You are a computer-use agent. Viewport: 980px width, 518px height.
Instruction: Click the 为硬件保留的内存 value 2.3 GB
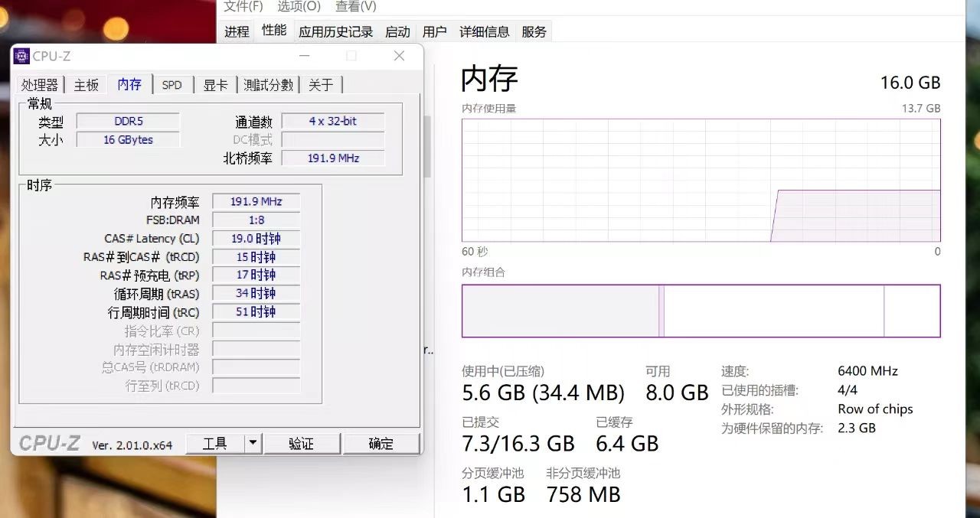[857, 428]
